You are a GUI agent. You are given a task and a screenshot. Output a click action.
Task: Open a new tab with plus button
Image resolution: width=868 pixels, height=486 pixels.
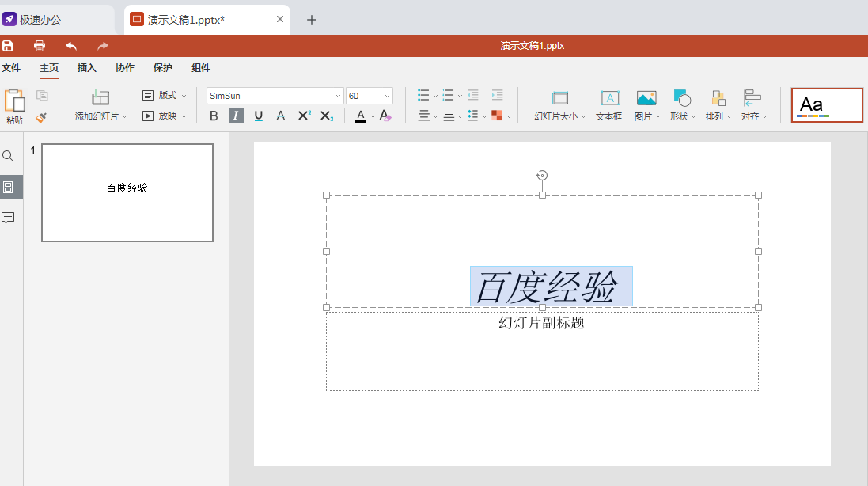(312, 20)
